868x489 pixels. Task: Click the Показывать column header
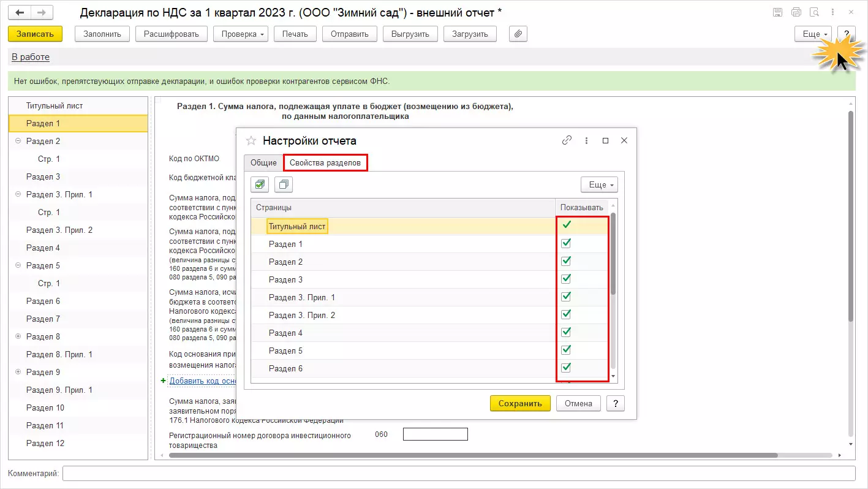[x=582, y=207]
